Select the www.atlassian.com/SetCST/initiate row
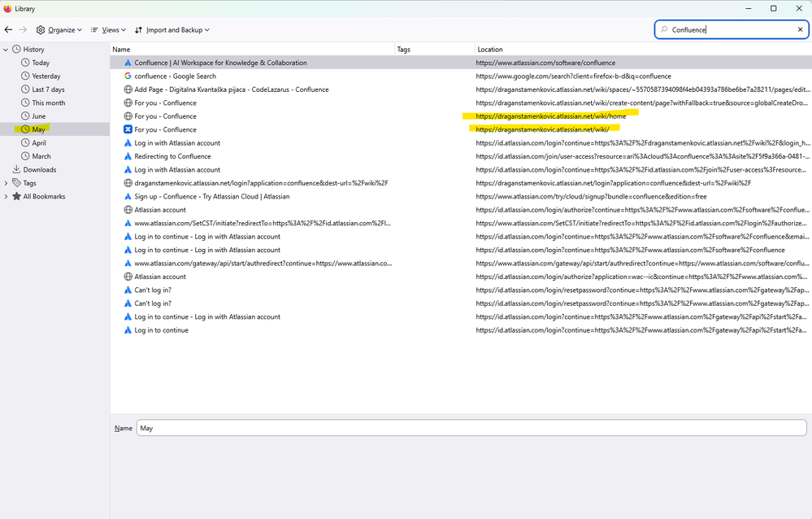Image resolution: width=812 pixels, height=519 pixels. 461,224
